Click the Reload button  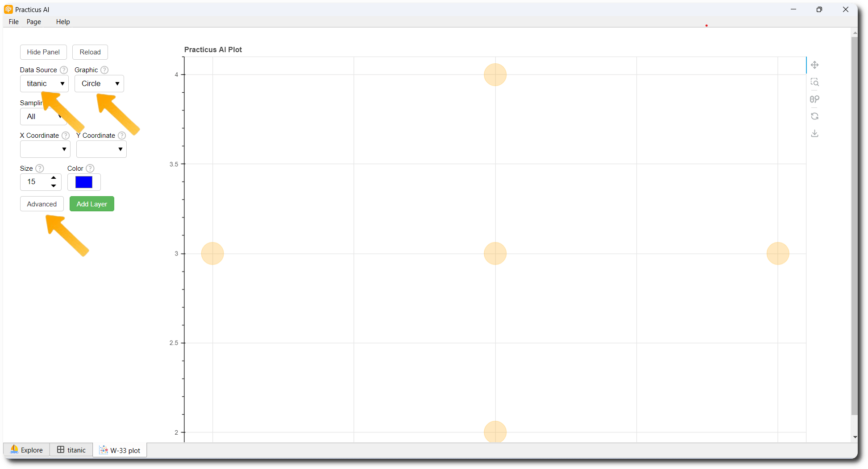tap(90, 52)
